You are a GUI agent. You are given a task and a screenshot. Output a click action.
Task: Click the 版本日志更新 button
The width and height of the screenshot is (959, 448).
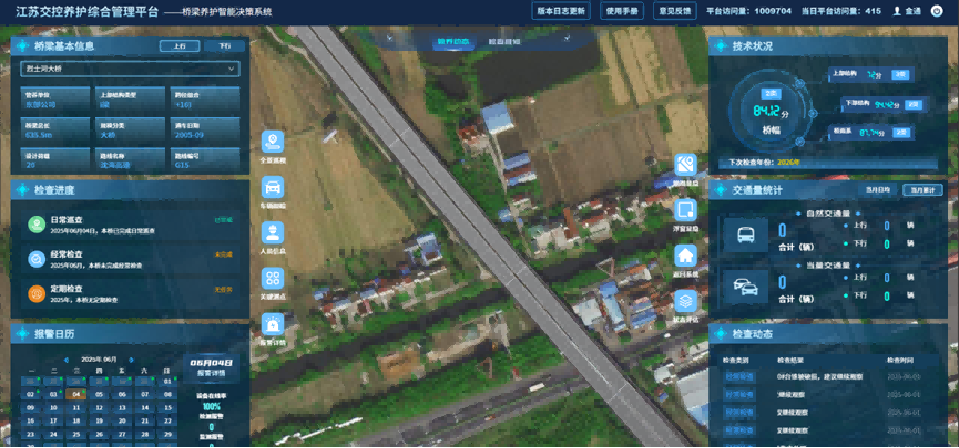coord(561,11)
